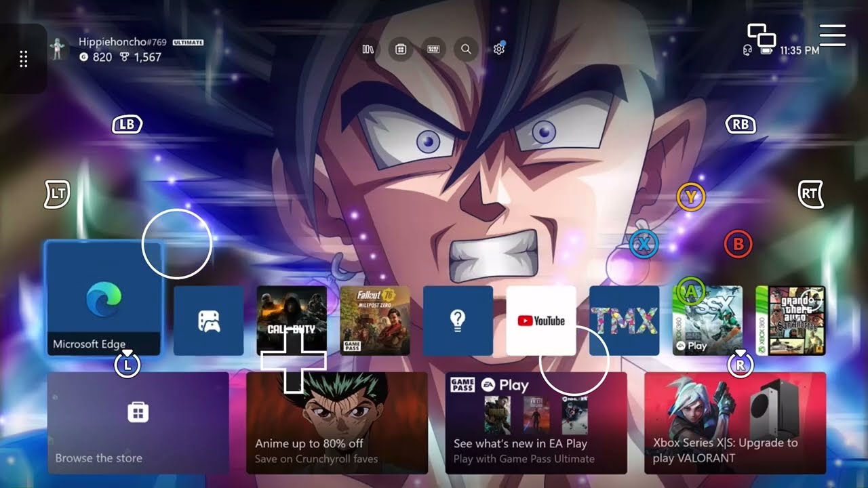Tap the LT trigger button
Screen dimensions: 868x488
click(58, 195)
